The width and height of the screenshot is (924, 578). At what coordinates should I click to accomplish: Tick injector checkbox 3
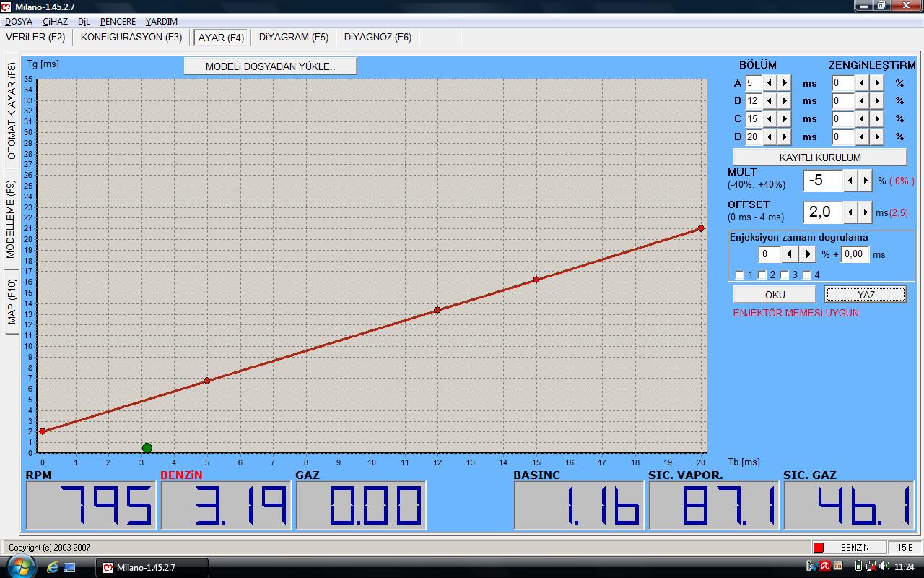click(784, 275)
